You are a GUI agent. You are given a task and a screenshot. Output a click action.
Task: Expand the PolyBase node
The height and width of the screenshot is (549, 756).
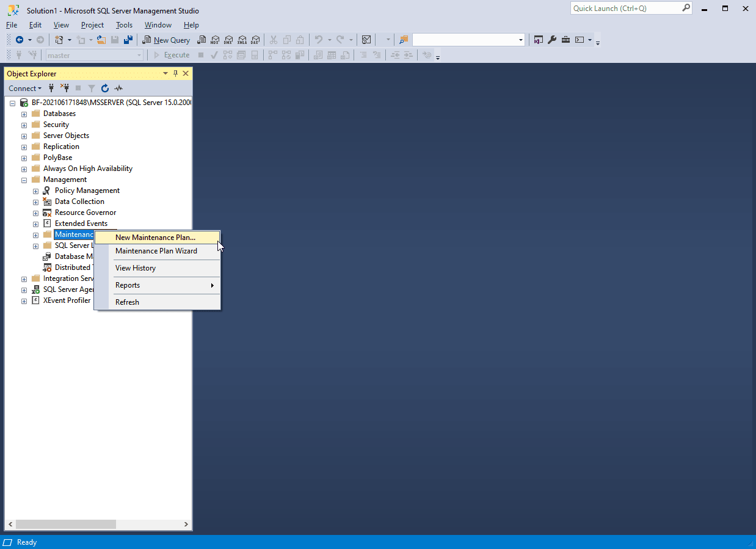click(x=24, y=158)
